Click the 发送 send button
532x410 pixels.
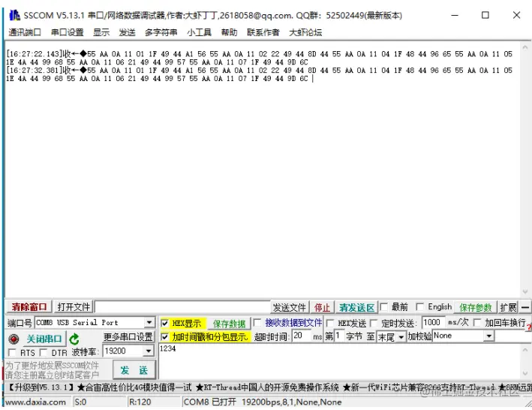pyautogui.click(x=134, y=370)
